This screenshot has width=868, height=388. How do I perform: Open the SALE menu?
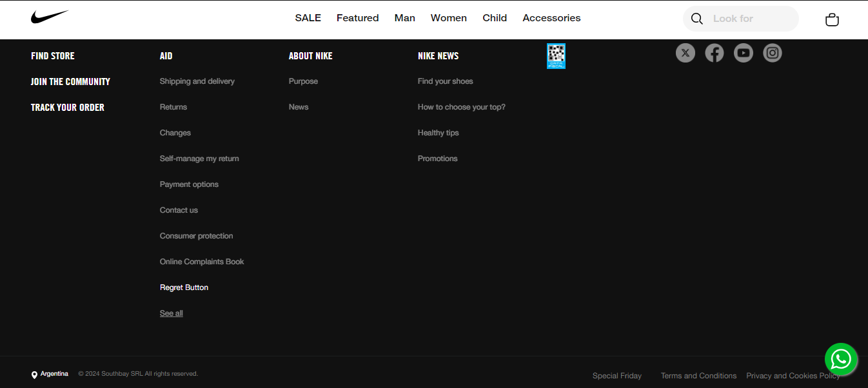coord(308,18)
